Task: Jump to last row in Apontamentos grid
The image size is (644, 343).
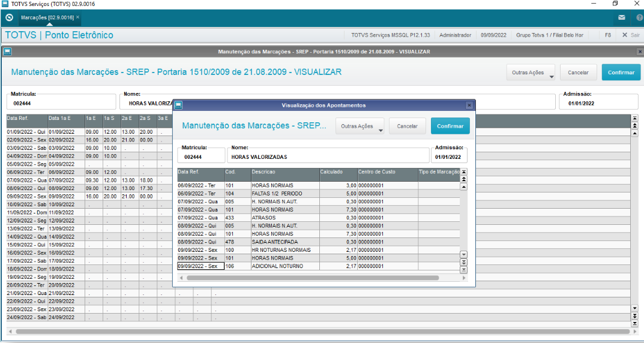Action: (x=464, y=270)
